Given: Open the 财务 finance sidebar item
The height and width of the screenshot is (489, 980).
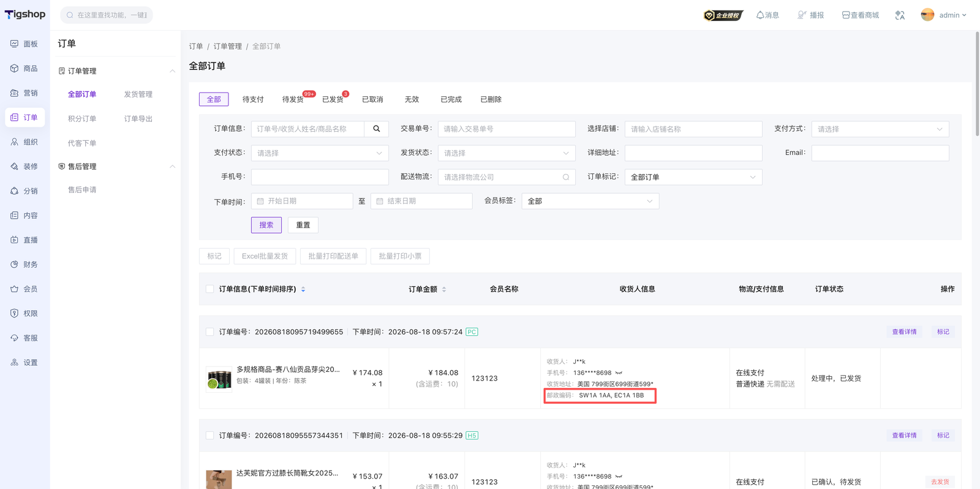Looking at the screenshot, I should click(x=24, y=265).
